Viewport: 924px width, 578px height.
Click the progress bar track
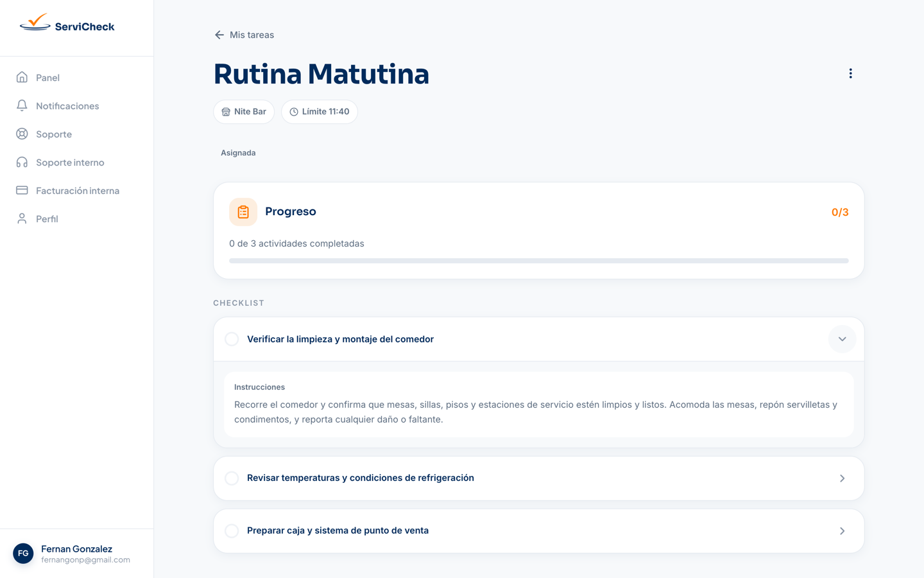pyautogui.click(x=538, y=261)
